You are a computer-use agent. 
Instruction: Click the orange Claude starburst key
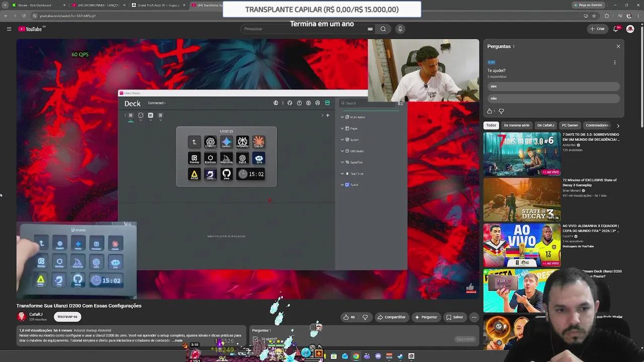click(259, 142)
